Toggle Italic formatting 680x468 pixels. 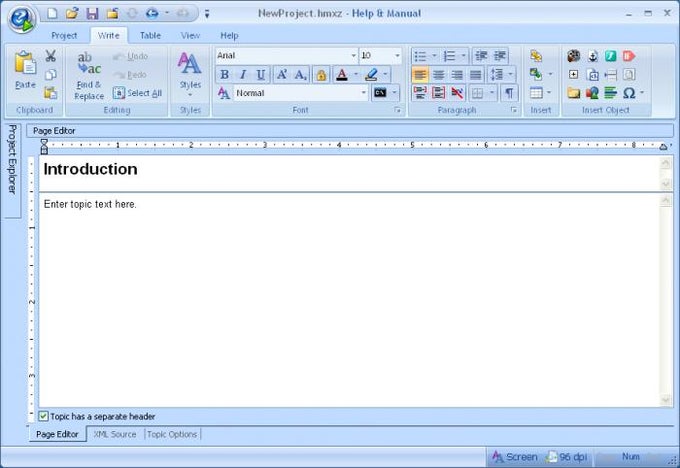243,75
